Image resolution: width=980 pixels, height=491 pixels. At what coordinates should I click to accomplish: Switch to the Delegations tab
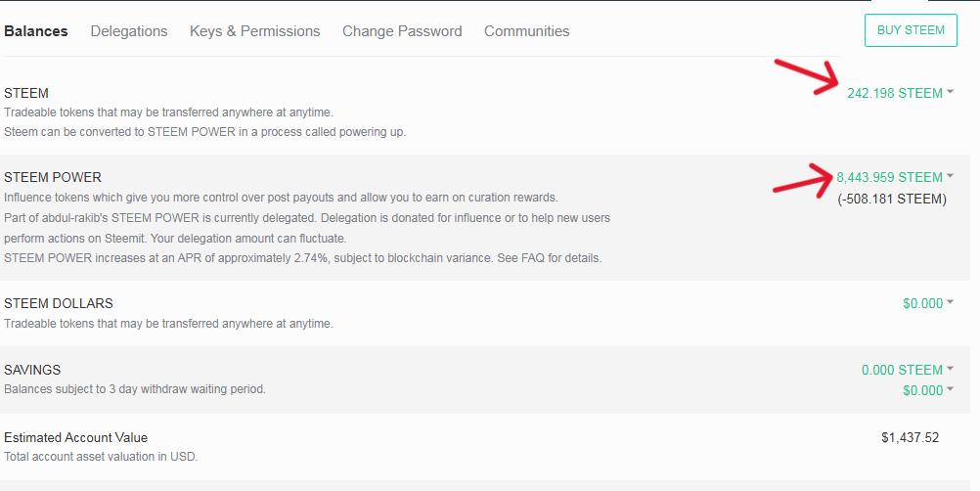129,31
